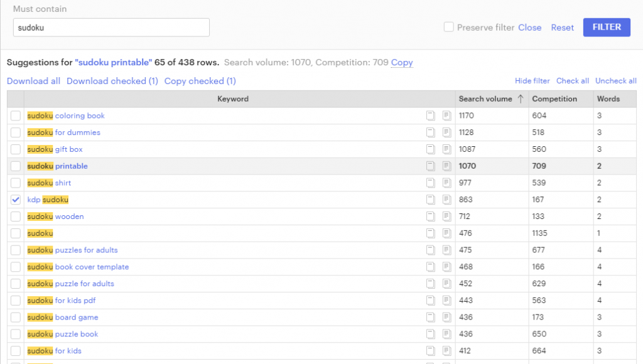Enable the Preserve filter checkbox

(449, 27)
